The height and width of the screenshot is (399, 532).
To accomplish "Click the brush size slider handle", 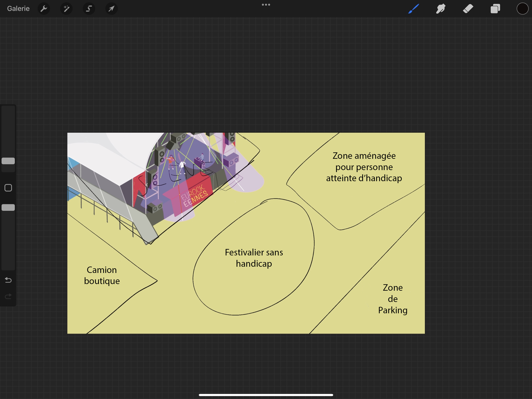I will tap(8, 161).
